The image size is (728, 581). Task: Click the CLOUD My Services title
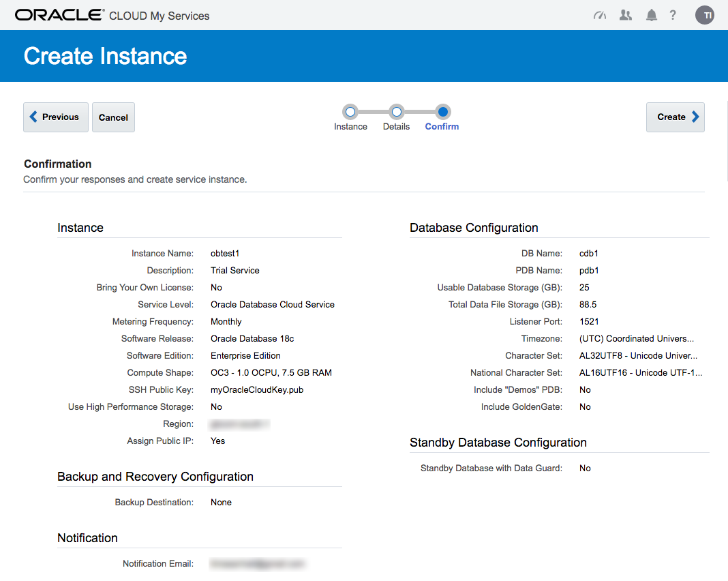[160, 16]
